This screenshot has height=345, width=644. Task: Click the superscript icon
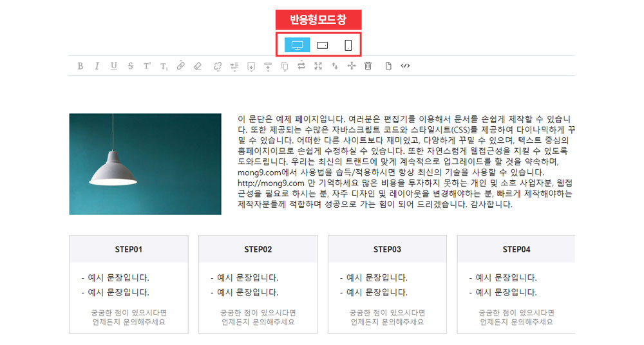147,66
